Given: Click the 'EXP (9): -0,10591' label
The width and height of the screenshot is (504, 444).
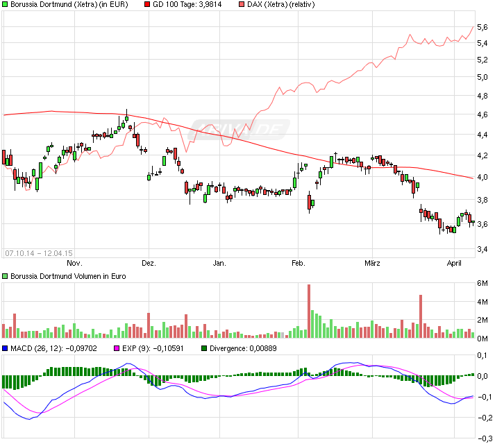Looking at the screenshot, I should pos(153,348).
